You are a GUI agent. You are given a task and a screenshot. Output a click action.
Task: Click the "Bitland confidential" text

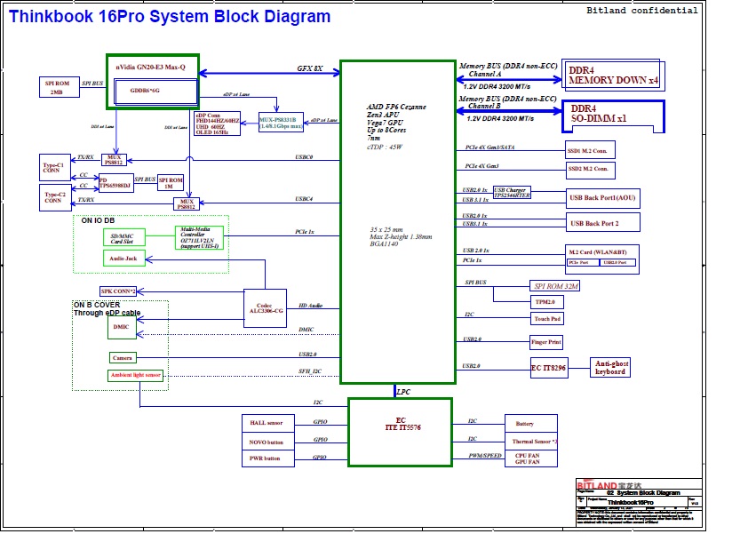[641, 10]
